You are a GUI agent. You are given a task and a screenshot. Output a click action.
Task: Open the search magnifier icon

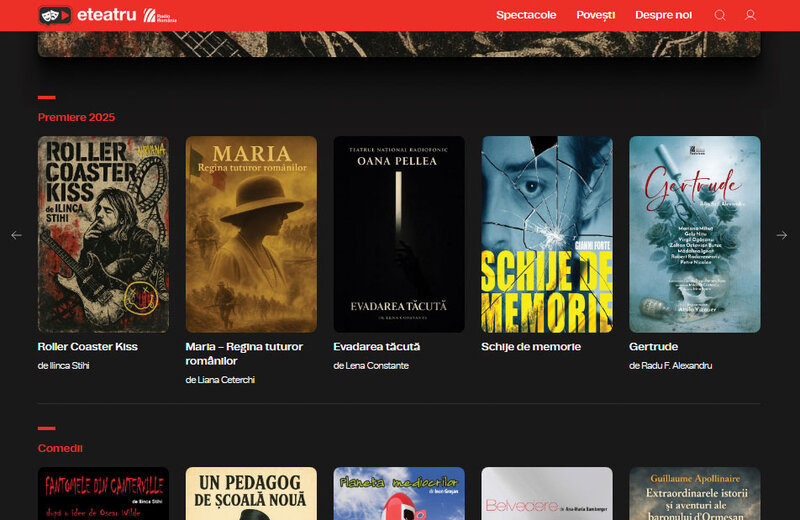click(720, 15)
